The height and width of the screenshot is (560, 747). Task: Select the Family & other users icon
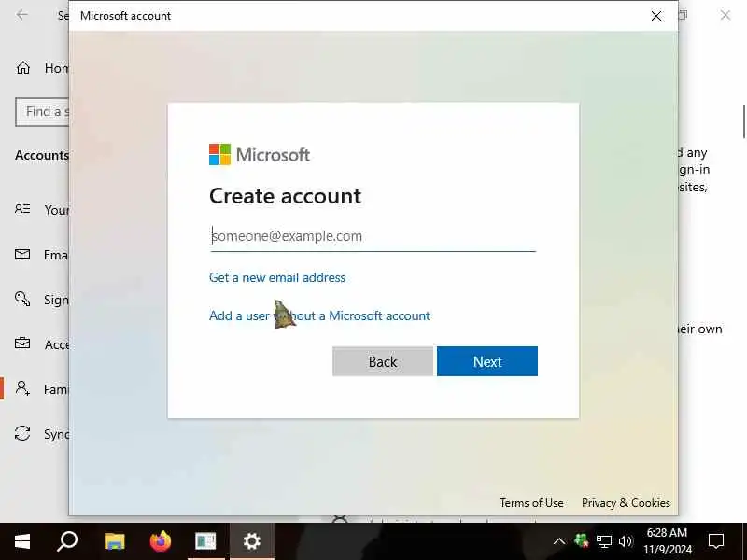tap(22, 388)
